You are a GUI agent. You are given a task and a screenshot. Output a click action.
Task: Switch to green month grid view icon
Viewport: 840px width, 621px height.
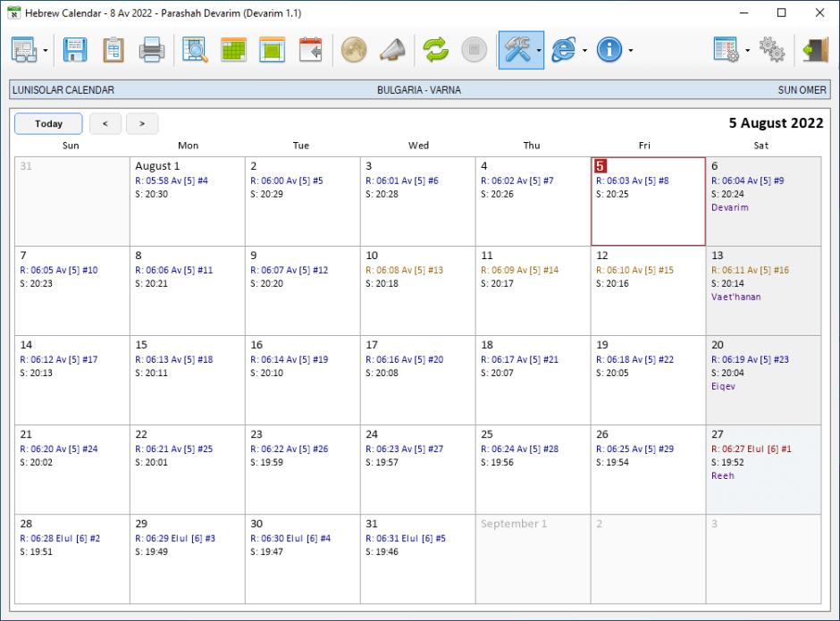pos(233,51)
